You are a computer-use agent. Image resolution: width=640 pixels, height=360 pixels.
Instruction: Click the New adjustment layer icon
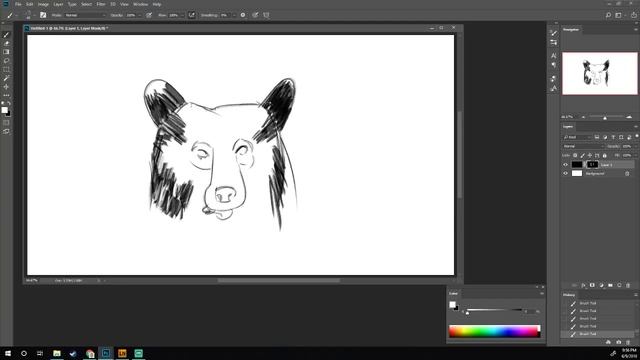pyautogui.click(x=601, y=285)
